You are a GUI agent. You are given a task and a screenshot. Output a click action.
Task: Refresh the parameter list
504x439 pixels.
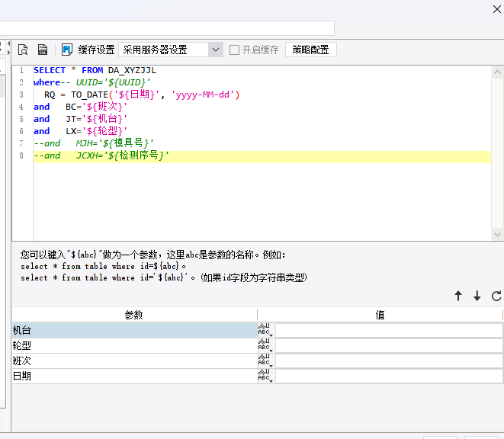pyautogui.click(x=496, y=296)
